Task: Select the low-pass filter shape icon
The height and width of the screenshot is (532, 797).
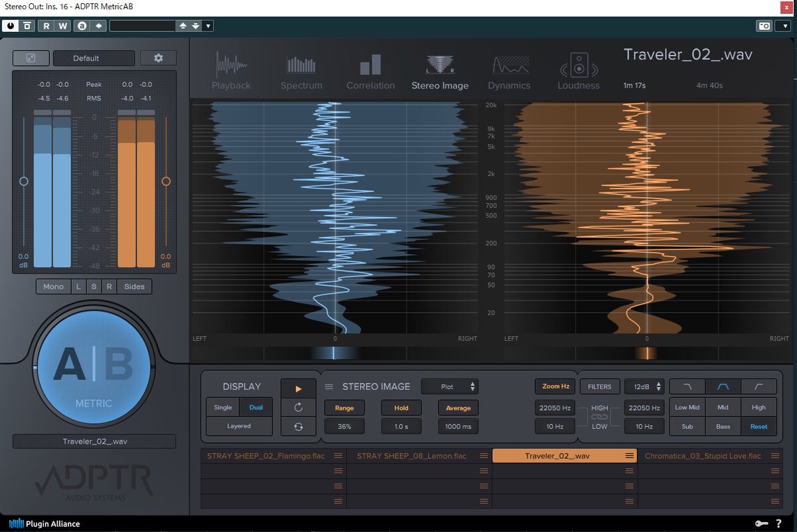Action: pyautogui.click(x=687, y=387)
